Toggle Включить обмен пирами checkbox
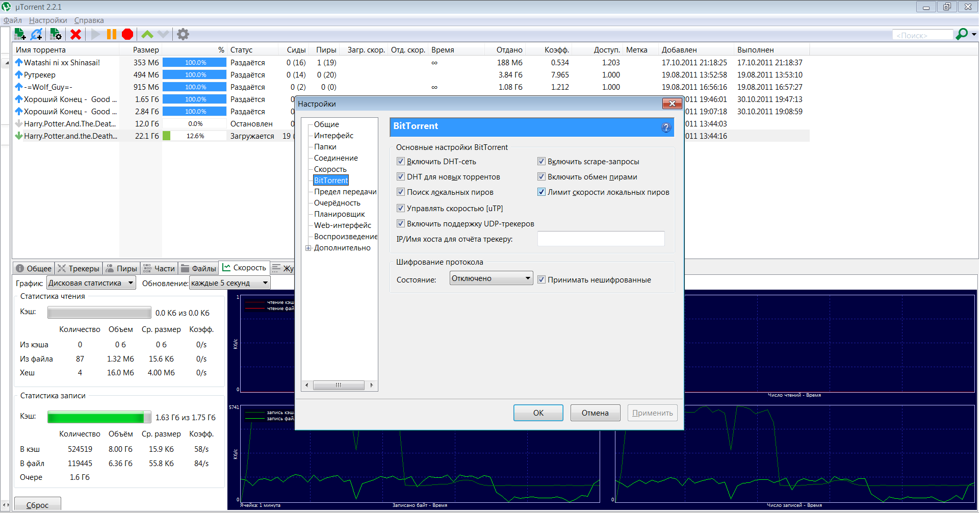The height and width of the screenshot is (513, 980). (541, 176)
